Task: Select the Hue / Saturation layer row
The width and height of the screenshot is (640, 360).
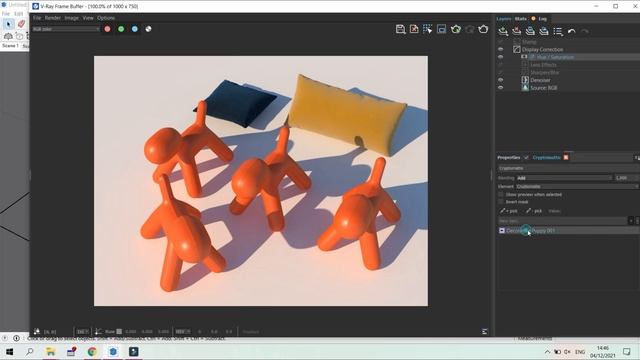Action: [568, 57]
